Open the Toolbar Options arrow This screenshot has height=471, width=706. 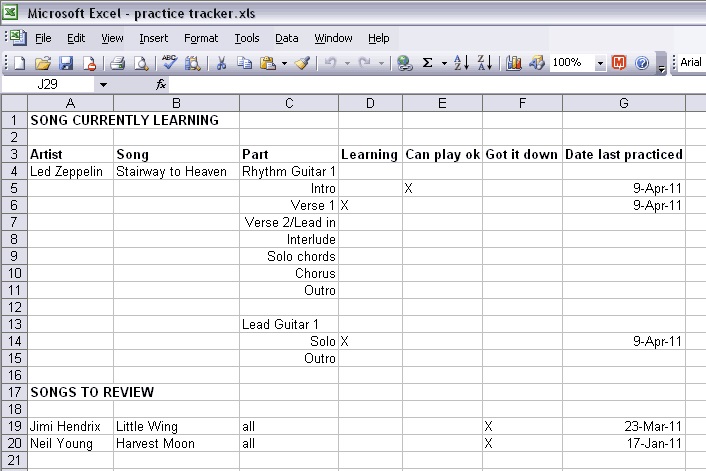pos(661,64)
